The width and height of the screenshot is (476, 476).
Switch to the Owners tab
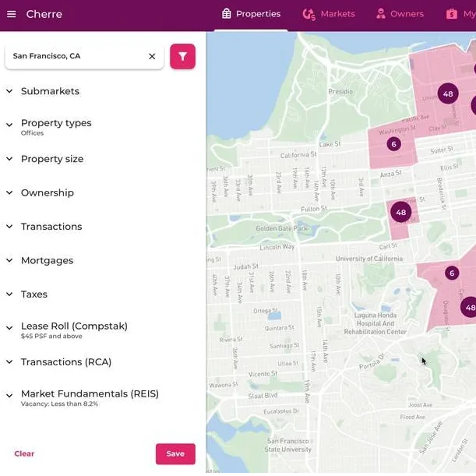(400, 14)
